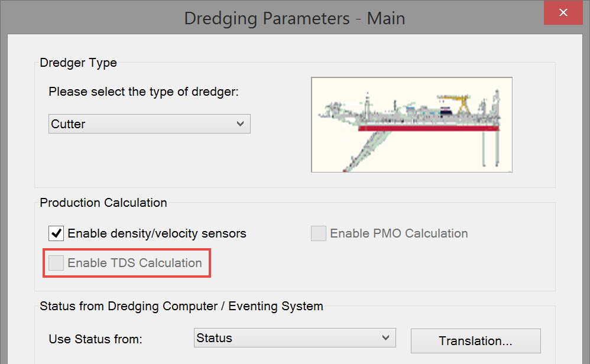Tick the Enable PMO Calculation checkbox
590x364 pixels.
click(x=319, y=233)
